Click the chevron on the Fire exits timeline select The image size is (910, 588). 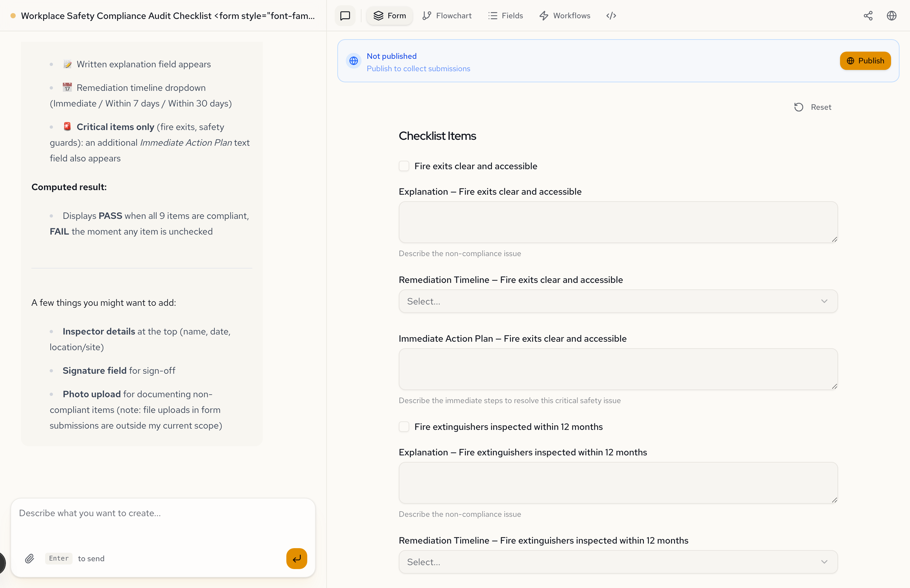coord(824,301)
